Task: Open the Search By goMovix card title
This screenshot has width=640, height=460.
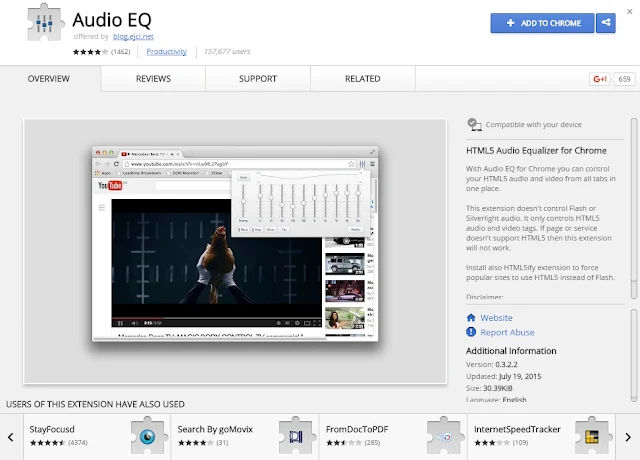Action: coord(215,429)
